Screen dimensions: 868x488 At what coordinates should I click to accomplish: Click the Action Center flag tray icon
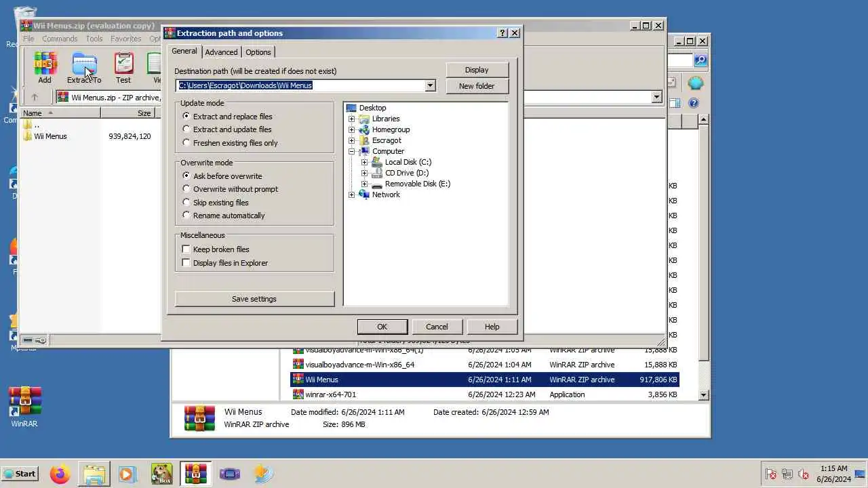[771, 474]
